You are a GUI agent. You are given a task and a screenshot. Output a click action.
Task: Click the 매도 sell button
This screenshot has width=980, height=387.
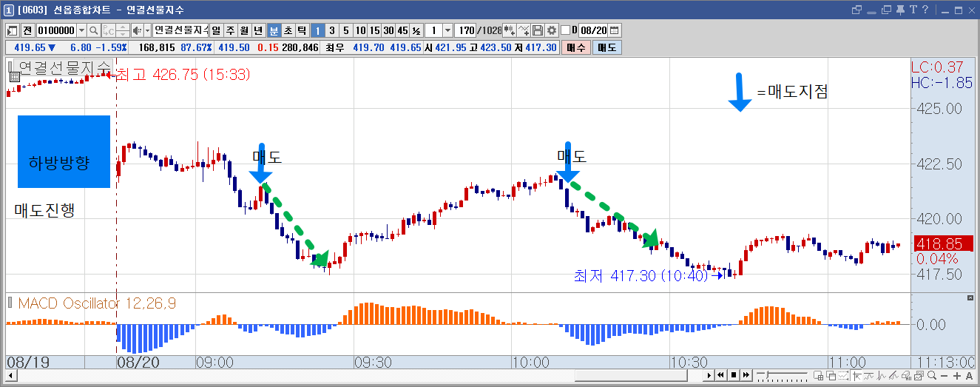(607, 47)
